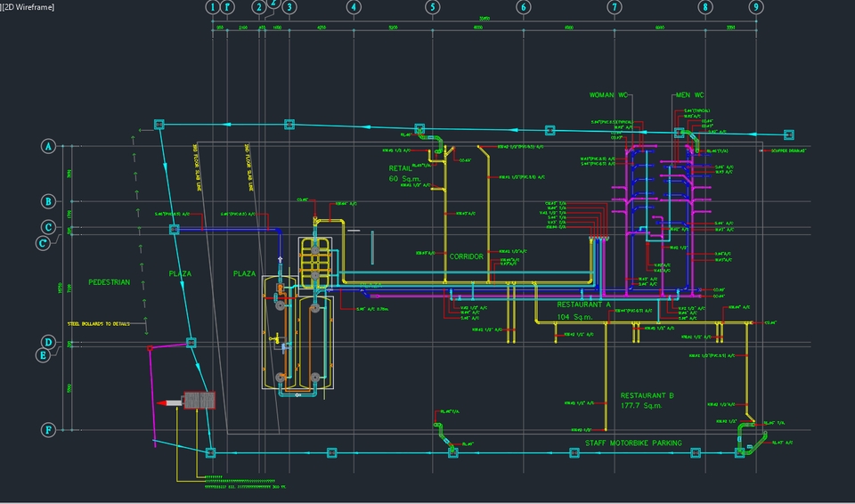Click the RESTAURANT A room label
Screen dimensions: 855x504
[x=584, y=304]
